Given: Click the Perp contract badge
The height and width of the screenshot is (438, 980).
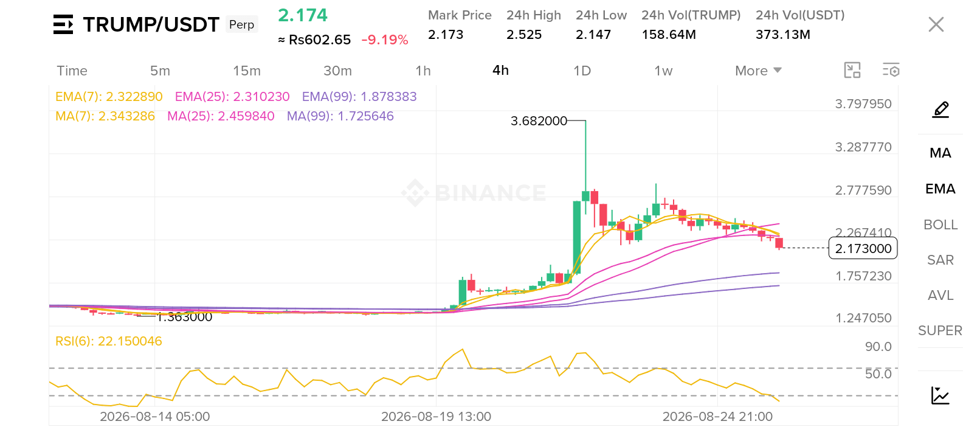Looking at the screenshot, I should [242, 24].
